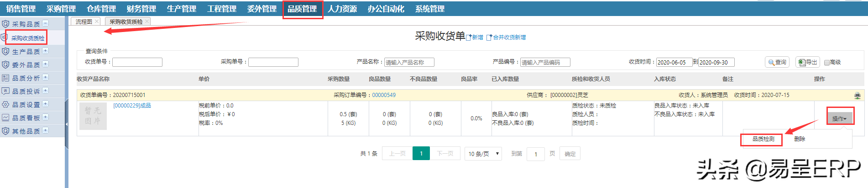
Task: Click the print icon on receipt row
Action: 857,96
